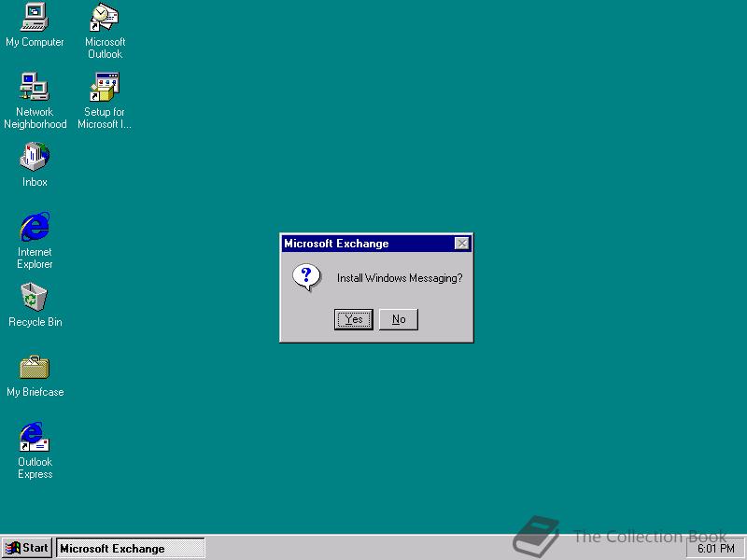Viewport: 747px width, 560px height.
Task: Click the 'Install Windows Messaging?' text
Action: click(400, 278)
